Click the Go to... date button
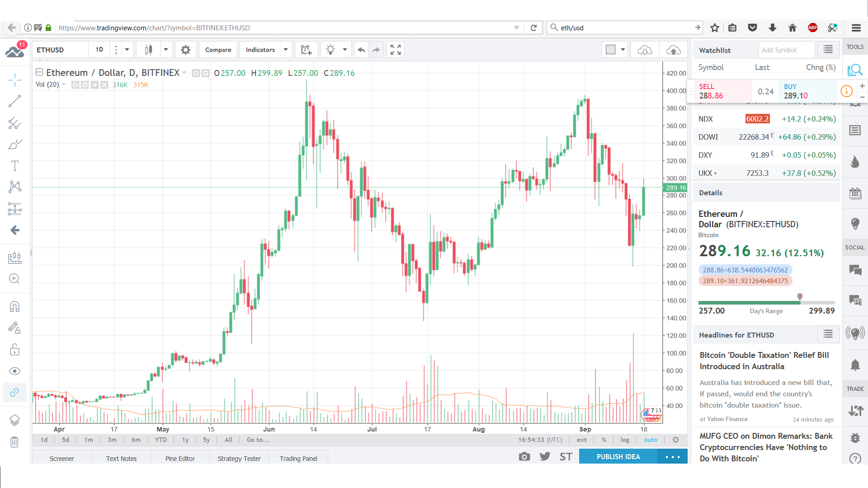 tap(258, 440)
